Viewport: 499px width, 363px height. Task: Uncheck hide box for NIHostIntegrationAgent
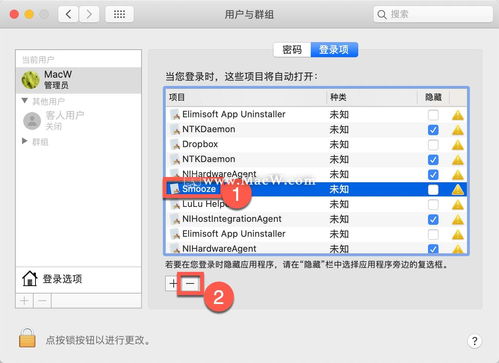[x=433, y=219]
